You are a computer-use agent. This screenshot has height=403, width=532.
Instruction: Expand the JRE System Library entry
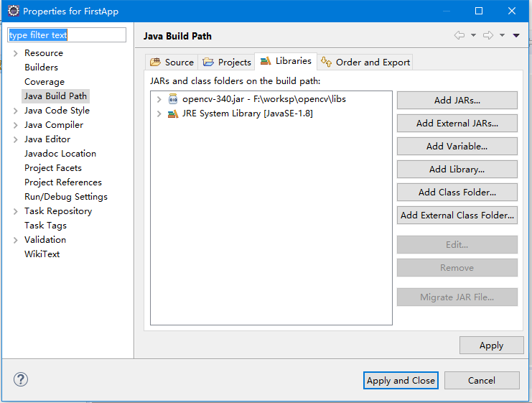[159, 114]
